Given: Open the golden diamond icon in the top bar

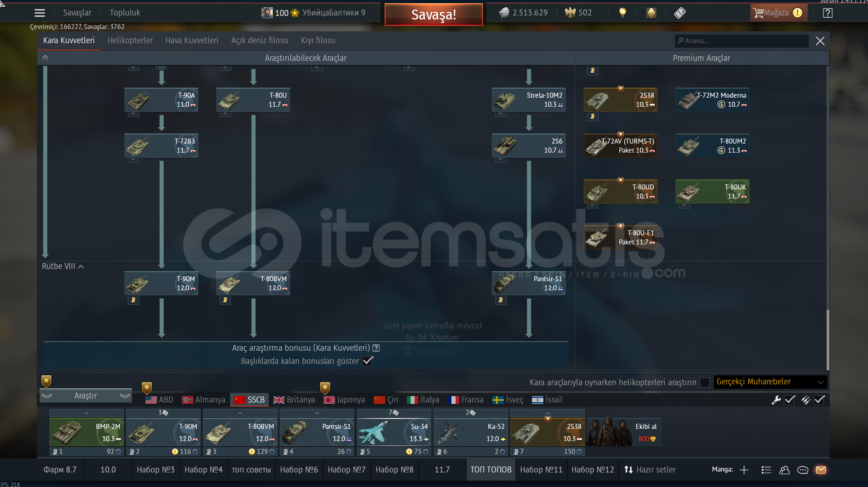Looking at the screenshot, I should click(x=651, y=13).
